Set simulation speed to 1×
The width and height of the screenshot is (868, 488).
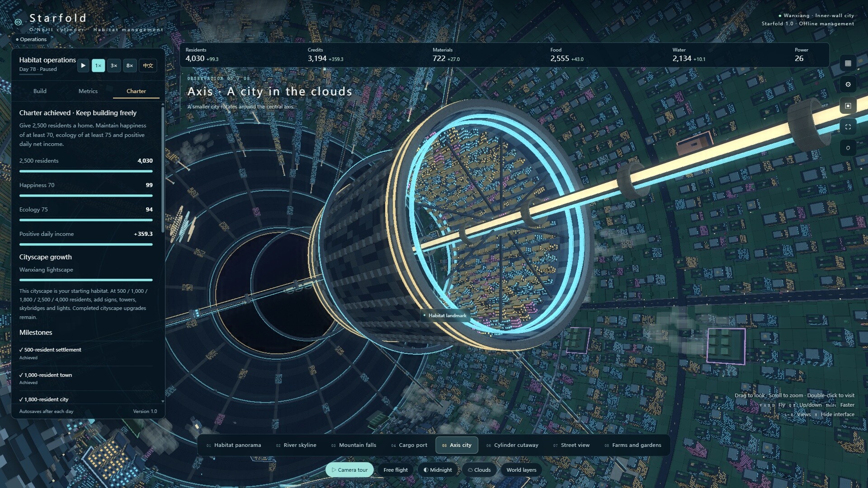click(98, 66)
